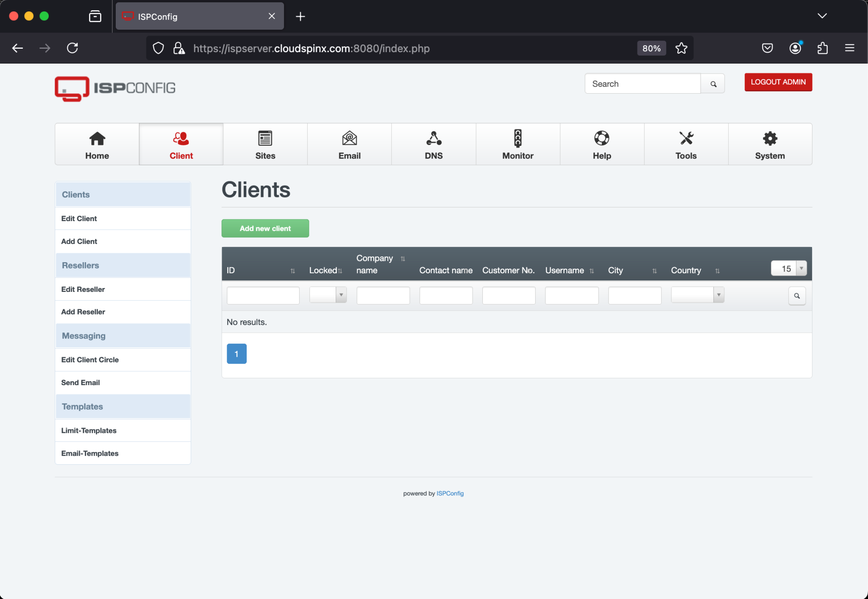Viewport: 868px width, 599px height.
Task: Open the Sites section
Action: tap(265, 144)
